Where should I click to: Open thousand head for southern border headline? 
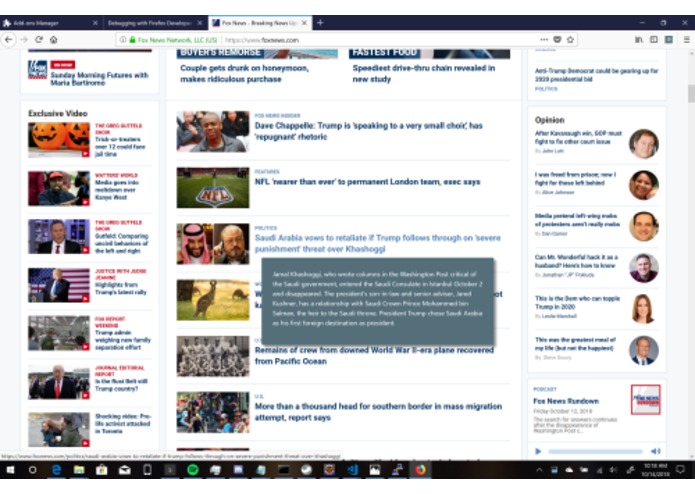point(378,412)
